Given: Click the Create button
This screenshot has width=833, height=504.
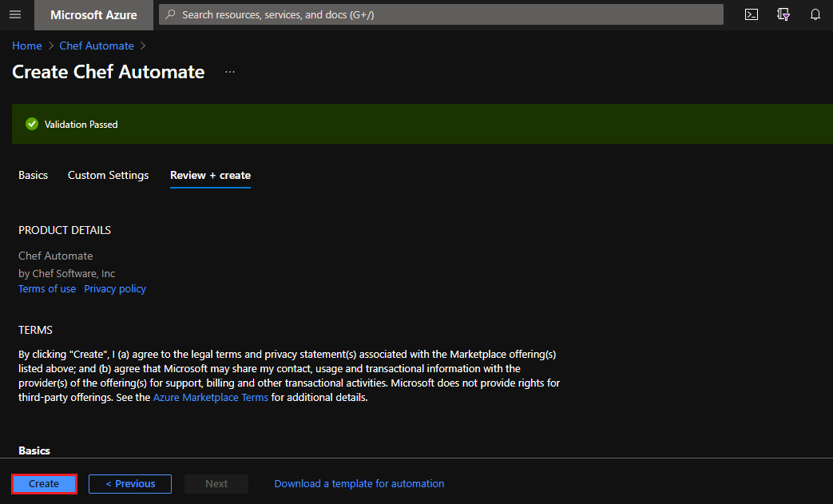Looking at the screenshot, I should [43, 483].
